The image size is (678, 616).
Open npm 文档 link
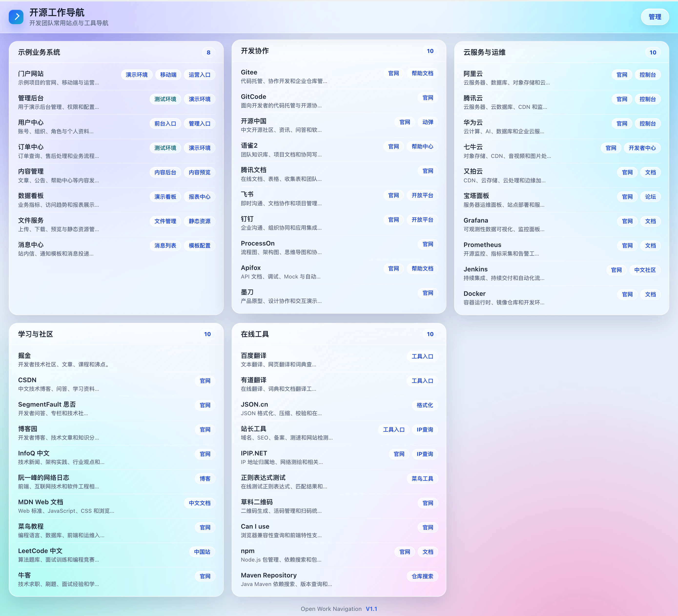[428, 552]
